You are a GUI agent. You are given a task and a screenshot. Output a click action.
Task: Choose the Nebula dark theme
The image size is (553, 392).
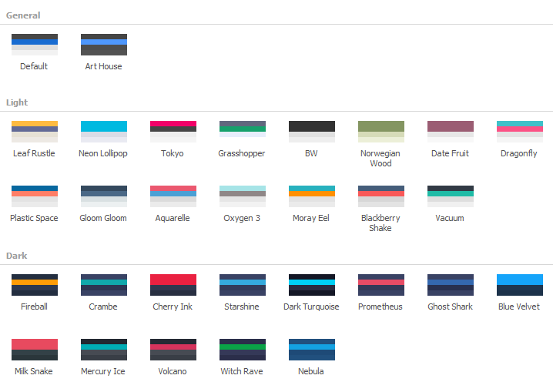(311, 350)
